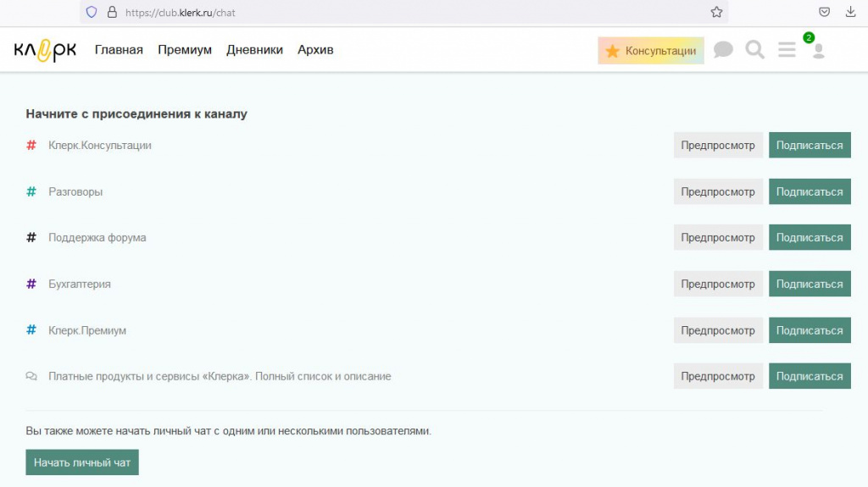Bookmark page with star icon
This screenshot has width=868, height=487.
click(x=716, y=12)
